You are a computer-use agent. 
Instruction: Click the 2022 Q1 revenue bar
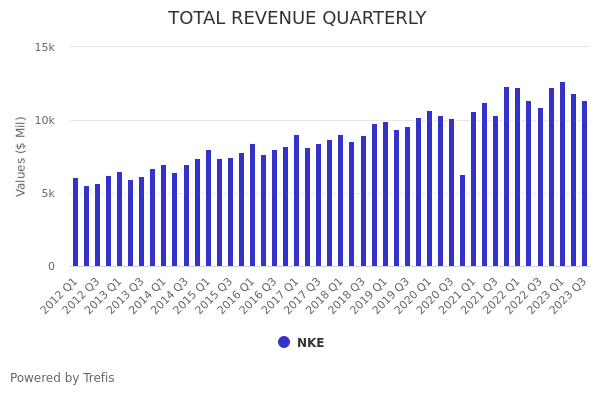[x=517, y=177]
